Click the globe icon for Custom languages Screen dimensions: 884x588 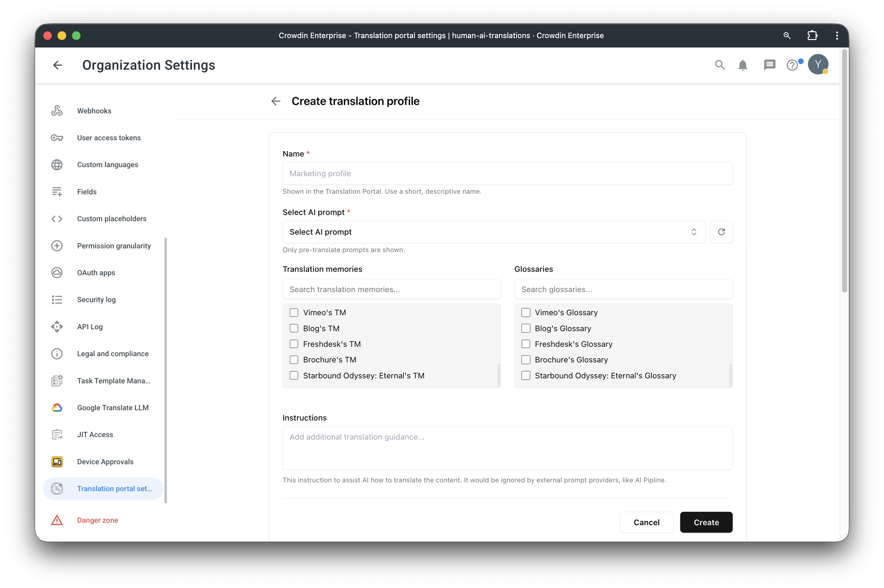point(57,165)
